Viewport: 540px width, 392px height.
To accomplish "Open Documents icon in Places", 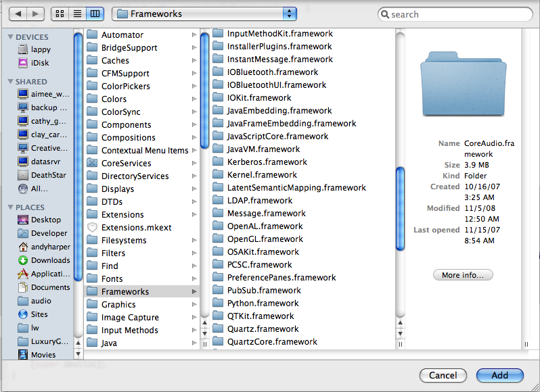I will 23,287.
